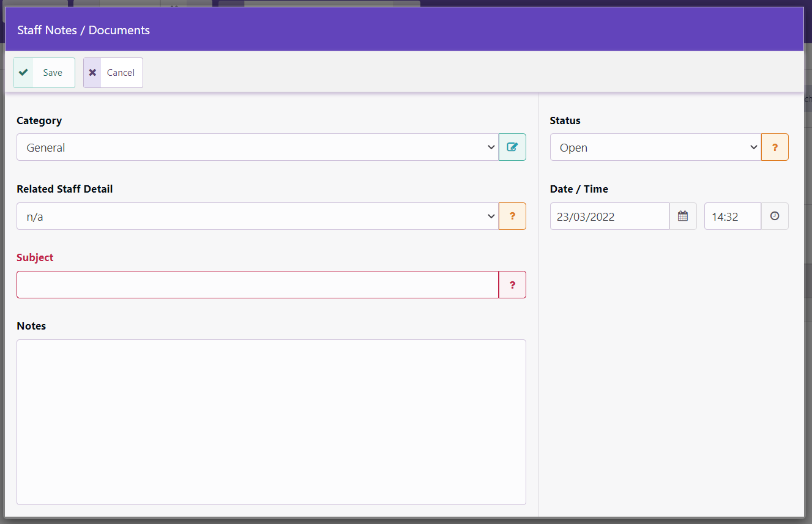This screenshot has height=524, width=812.
Task: Open the Status dropdown showing Open
Action: tap(655, 147)
